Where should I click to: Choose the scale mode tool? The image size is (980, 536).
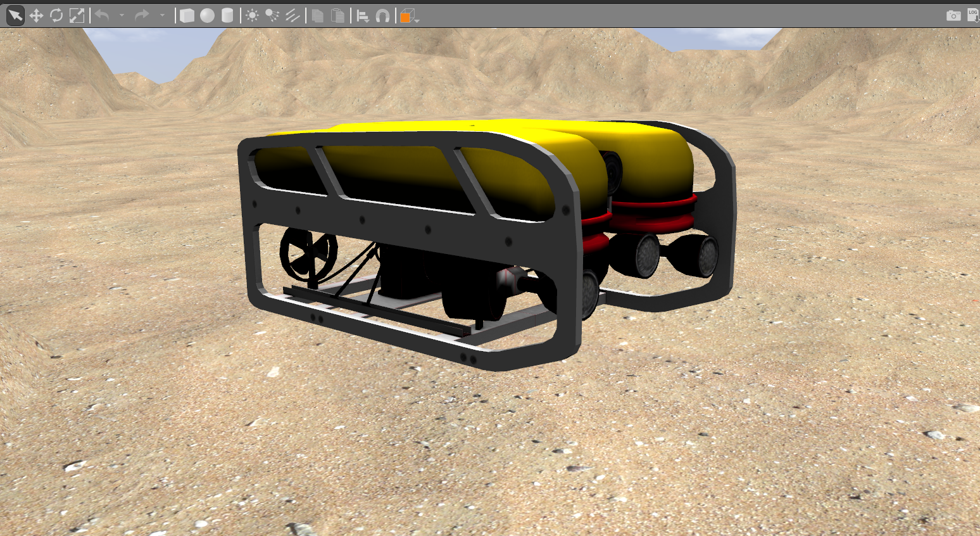[77, 15]
